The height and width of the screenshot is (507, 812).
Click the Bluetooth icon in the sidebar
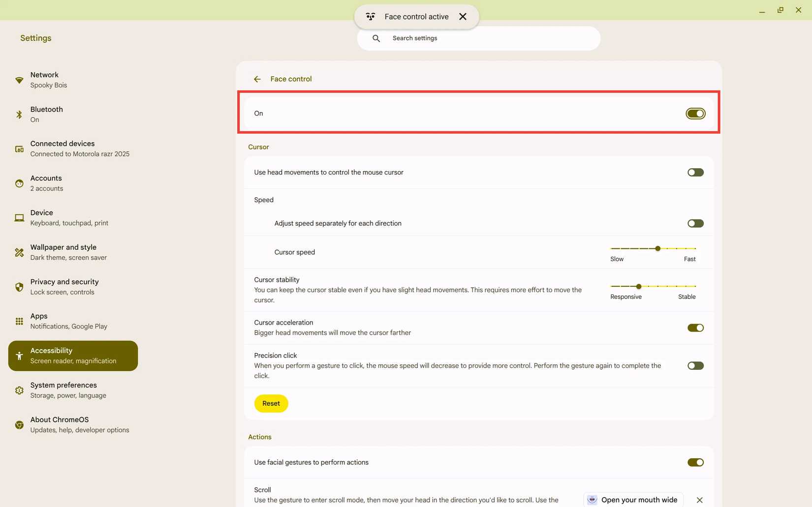click(x=19, y=114)
